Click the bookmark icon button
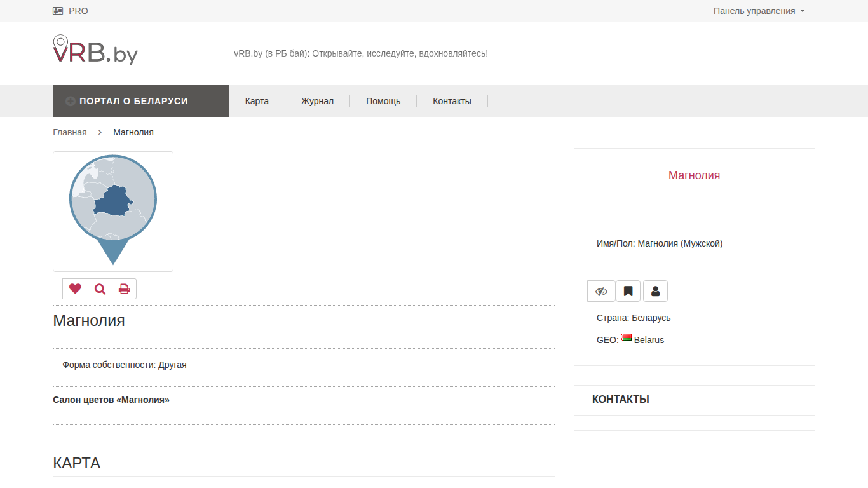The width and height of the screenshot is (868, 488). pos(628,291)
